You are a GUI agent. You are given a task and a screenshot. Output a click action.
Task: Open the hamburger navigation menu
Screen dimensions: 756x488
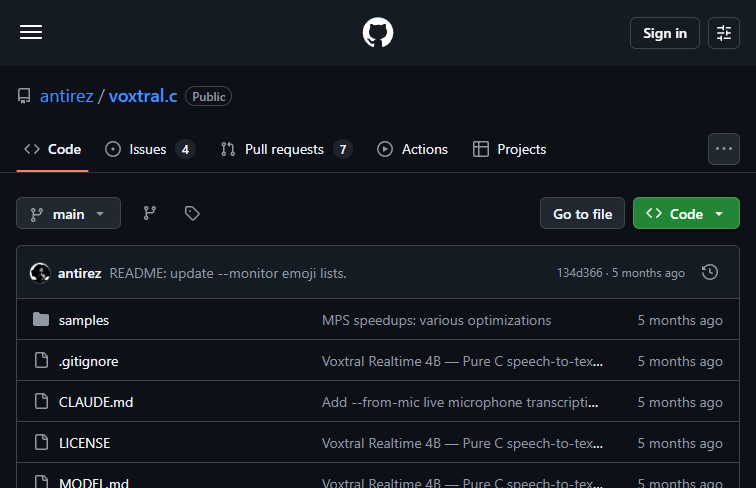pos(31,32)
